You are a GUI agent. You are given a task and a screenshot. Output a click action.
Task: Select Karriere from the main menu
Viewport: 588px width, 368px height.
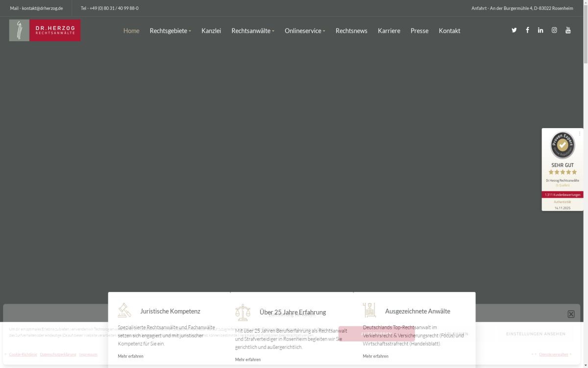(389, 31)
